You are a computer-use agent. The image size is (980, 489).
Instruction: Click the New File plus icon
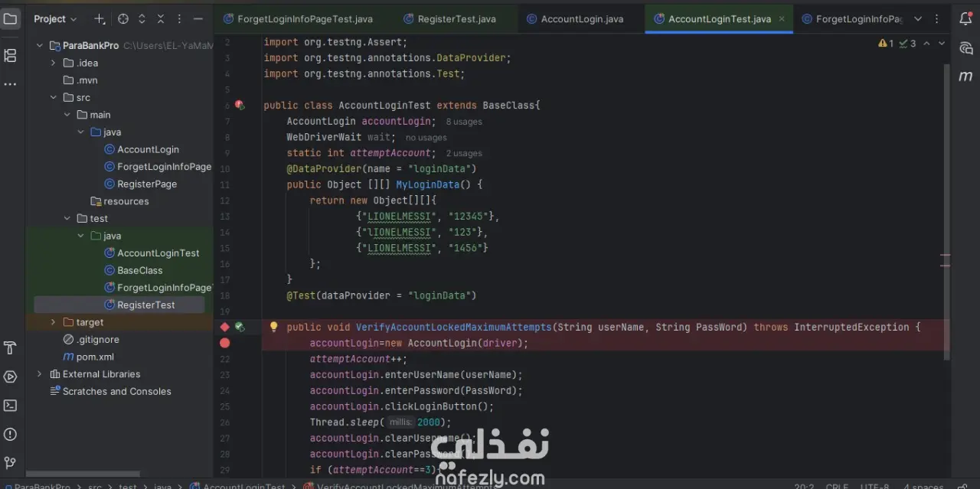tap(100, 18)
